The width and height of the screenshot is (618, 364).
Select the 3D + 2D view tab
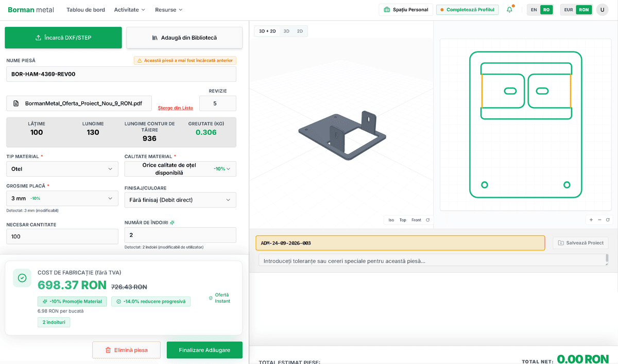point(267,31)
